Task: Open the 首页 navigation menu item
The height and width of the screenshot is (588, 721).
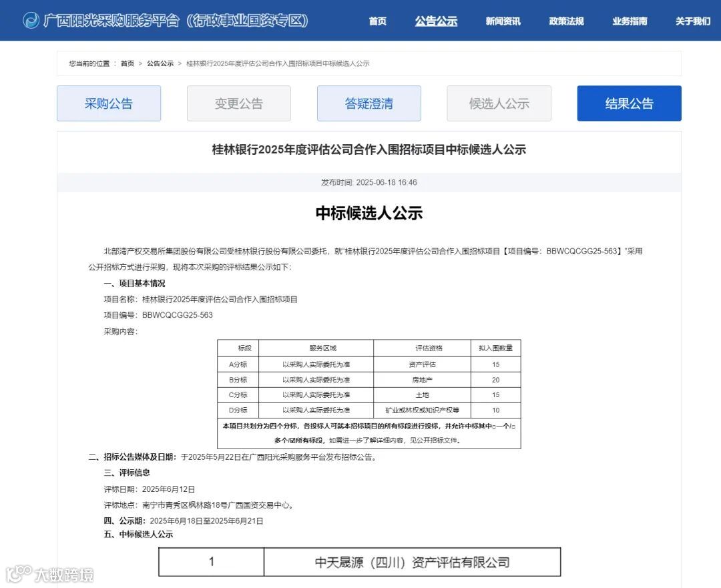Action: (377, 21)
